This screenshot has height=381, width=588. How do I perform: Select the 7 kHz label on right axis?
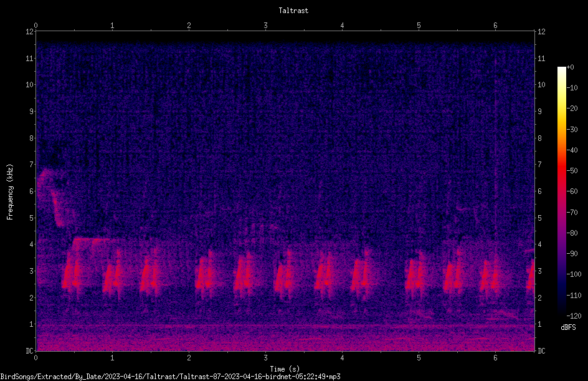[539, 165]
